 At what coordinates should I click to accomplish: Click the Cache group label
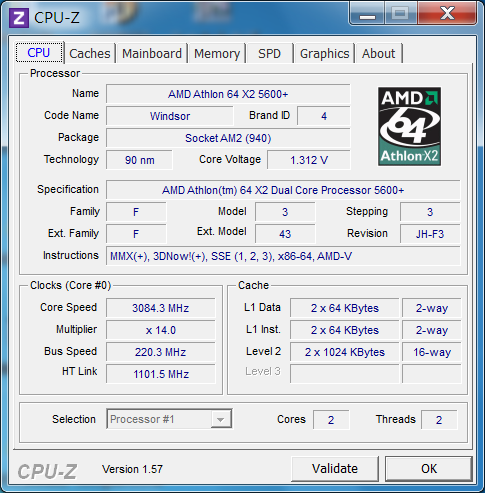pos(253,285)
